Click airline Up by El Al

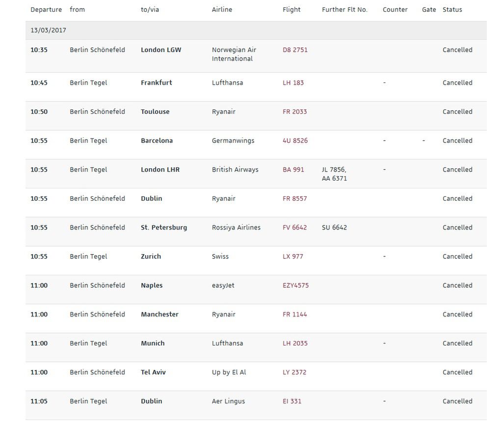pyautogui.click(x=229, y=372)
